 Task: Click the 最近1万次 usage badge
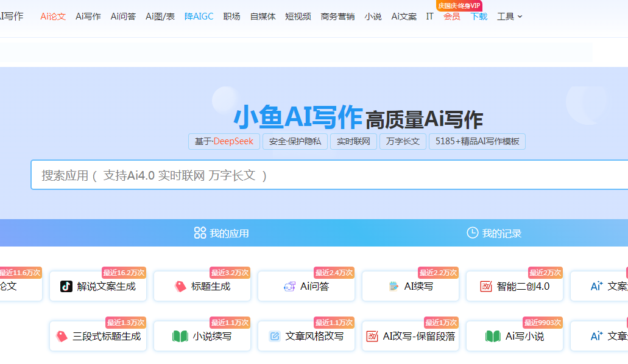click(442, 323)
